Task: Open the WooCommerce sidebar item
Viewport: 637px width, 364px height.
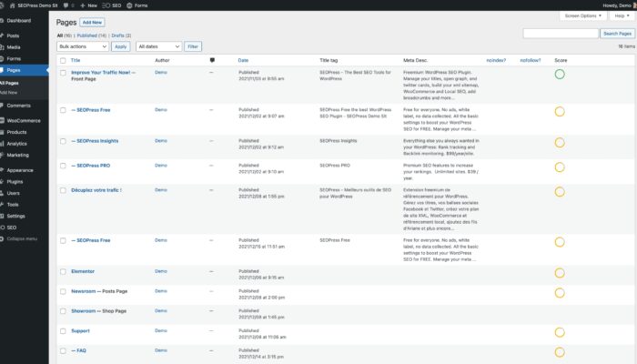Action: [24, 121]
